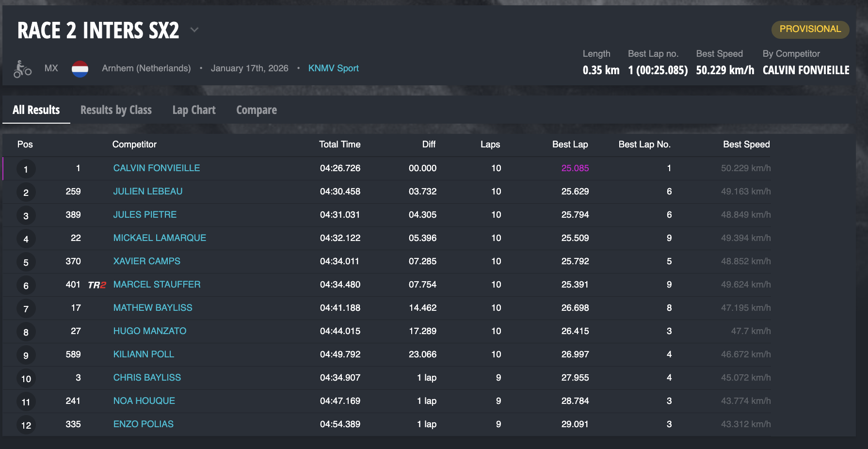Click the TR2 logo beside Marcel Stauffer
The image size is (868, 449).
97,285
